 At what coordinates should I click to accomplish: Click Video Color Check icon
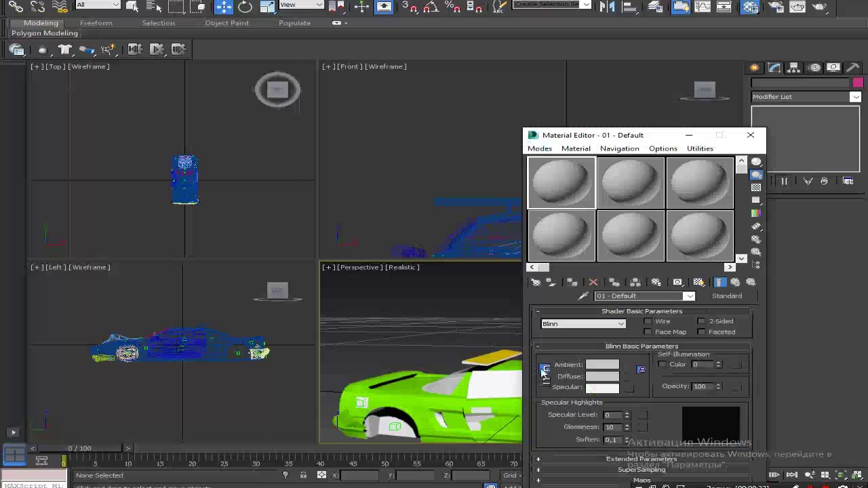click(x=756, y=213)
